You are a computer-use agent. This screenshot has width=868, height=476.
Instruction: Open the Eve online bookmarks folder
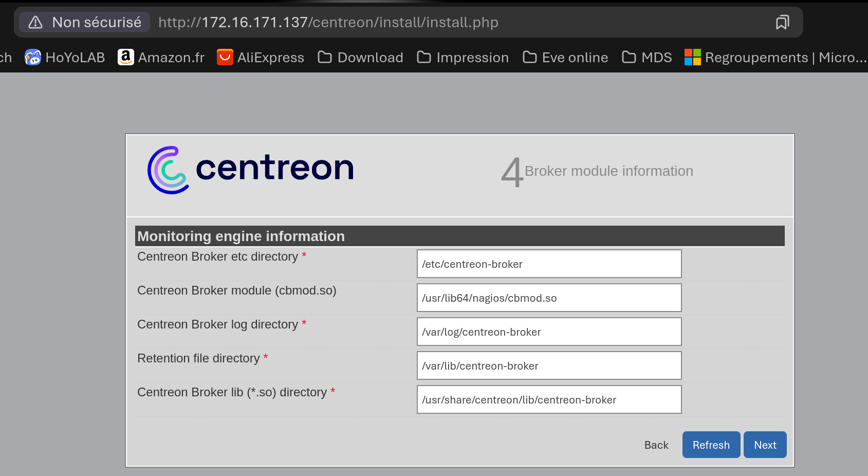(565, 57)
